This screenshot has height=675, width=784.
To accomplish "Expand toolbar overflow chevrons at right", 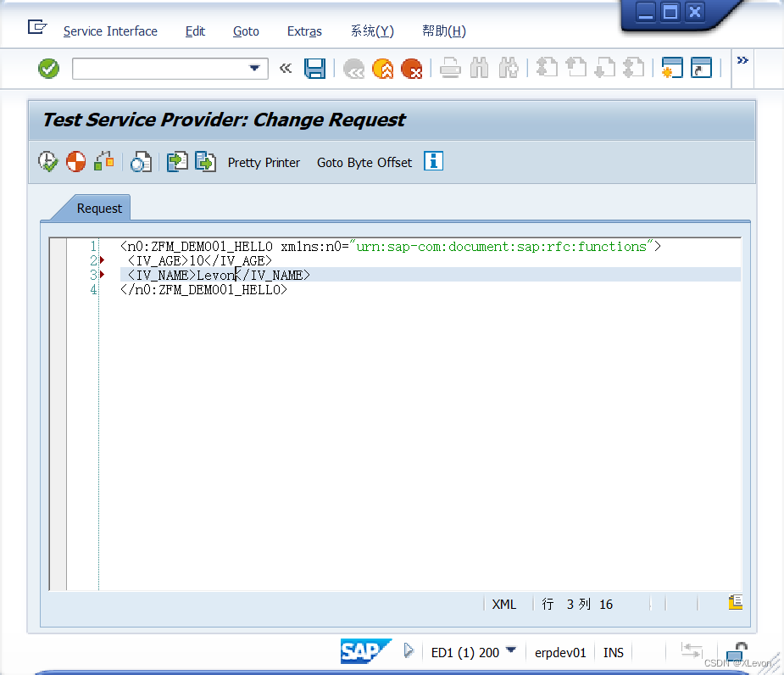I will [742, 60].
